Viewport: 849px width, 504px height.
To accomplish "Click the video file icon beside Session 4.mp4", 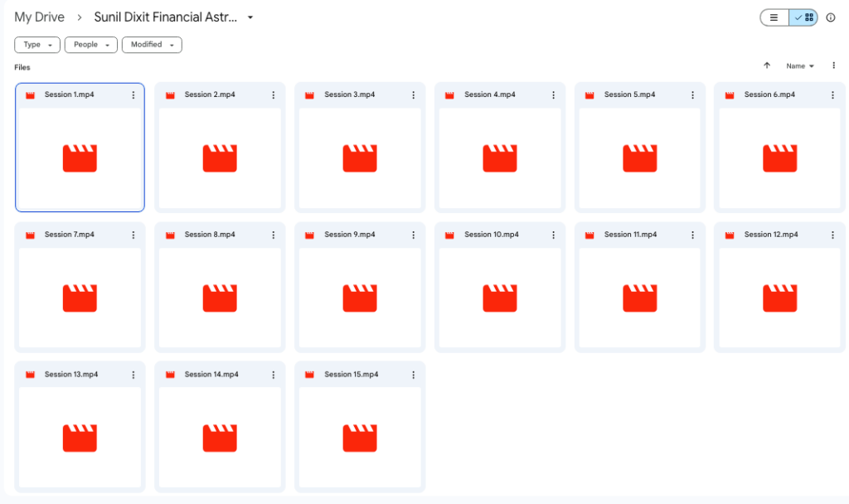I will 449,95.
